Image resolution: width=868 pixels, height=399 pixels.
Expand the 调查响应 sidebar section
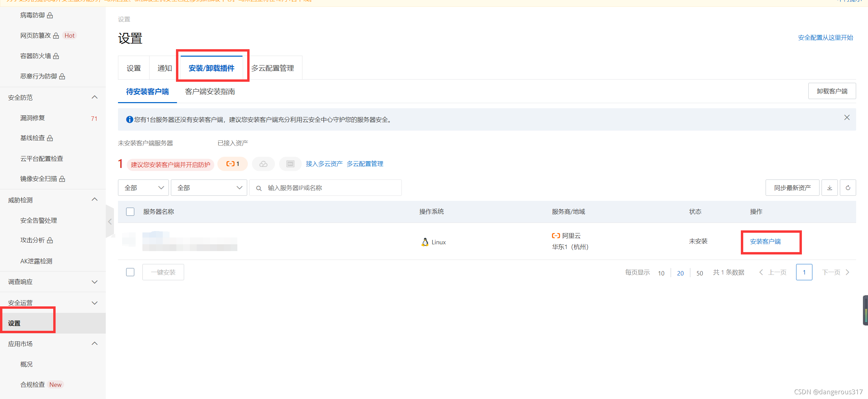95,282
